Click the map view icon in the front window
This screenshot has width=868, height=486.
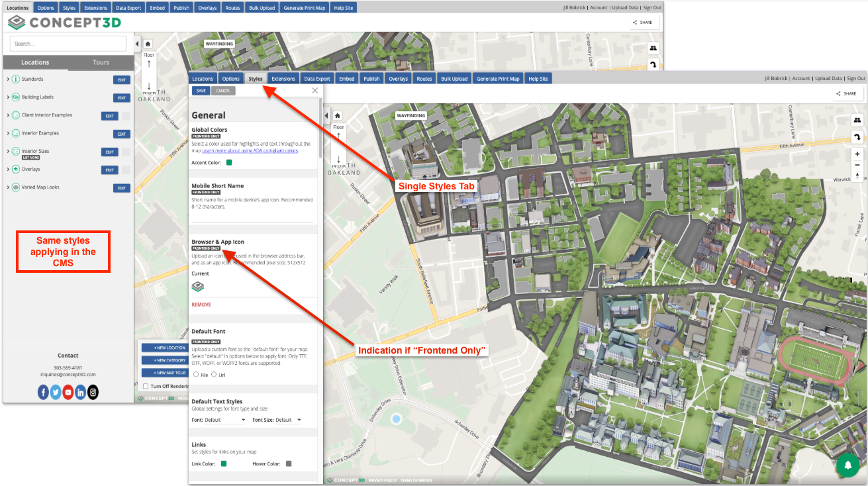[x=857, y=120]
